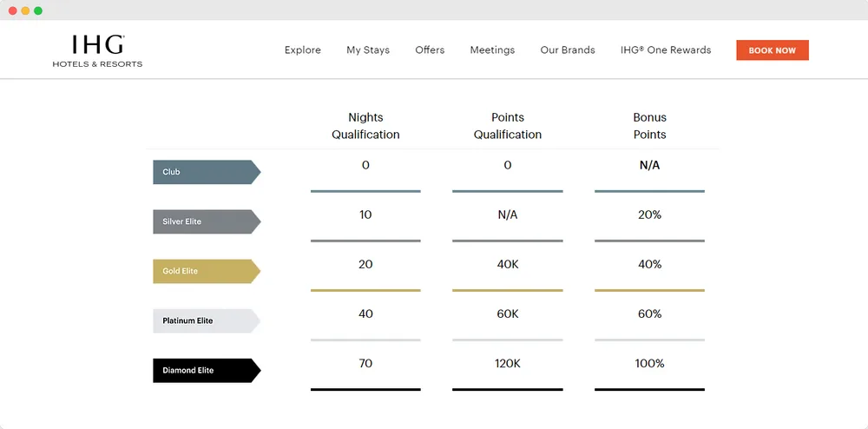Click Diamond Elite 100% bonus value

650,363
